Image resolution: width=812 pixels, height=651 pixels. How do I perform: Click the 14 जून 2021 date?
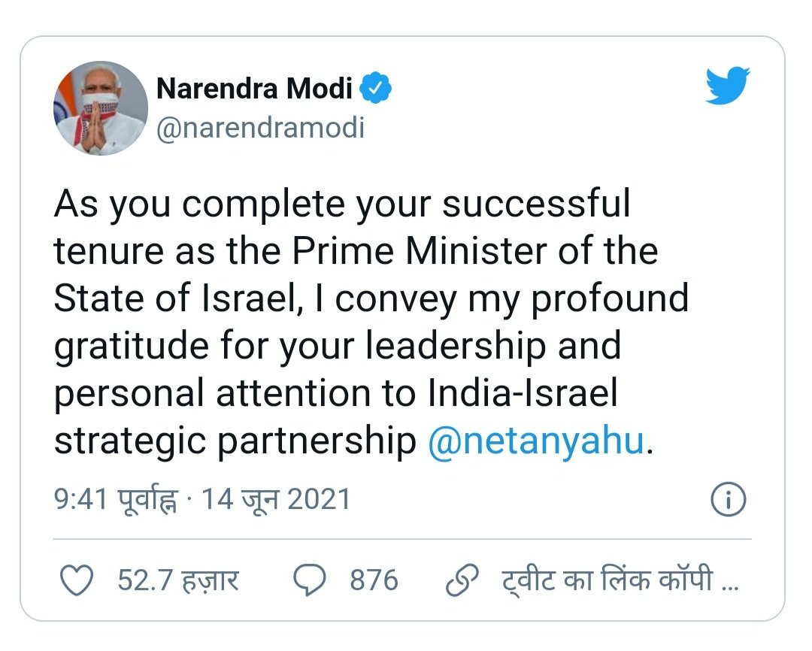pos(276,499)
